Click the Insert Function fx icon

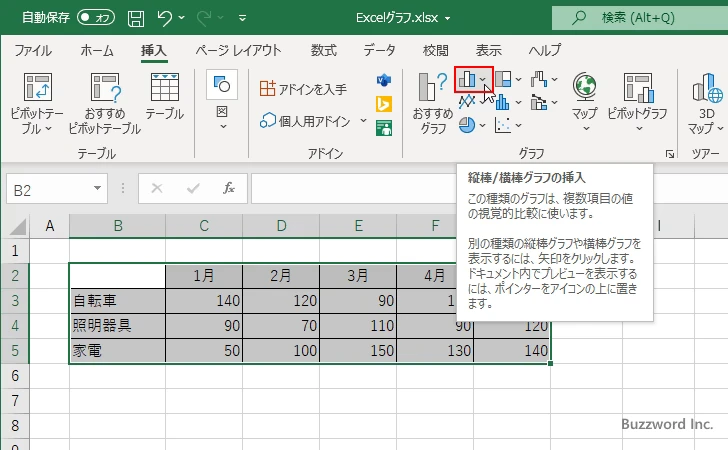pyautogui.click(x=228, y=188)
